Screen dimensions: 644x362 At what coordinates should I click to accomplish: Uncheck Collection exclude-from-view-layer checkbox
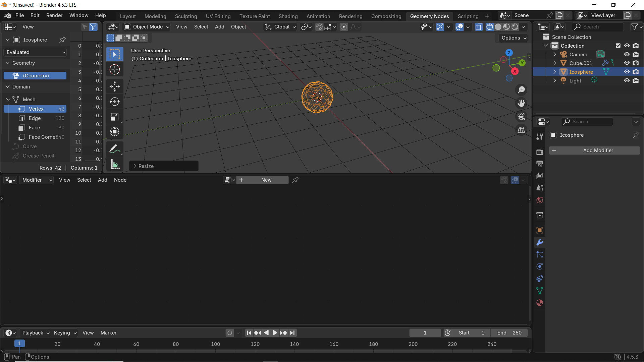(x=618, y=46)
